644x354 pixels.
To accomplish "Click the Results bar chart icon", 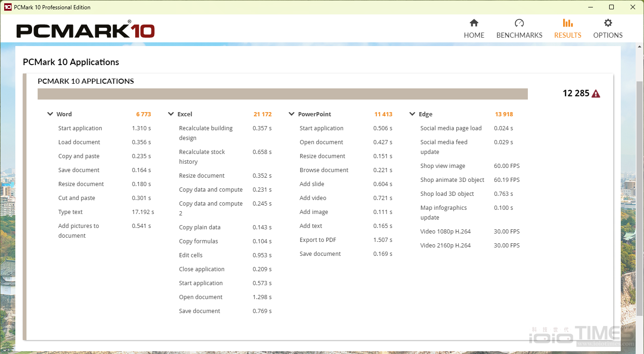I will (567, 23).
